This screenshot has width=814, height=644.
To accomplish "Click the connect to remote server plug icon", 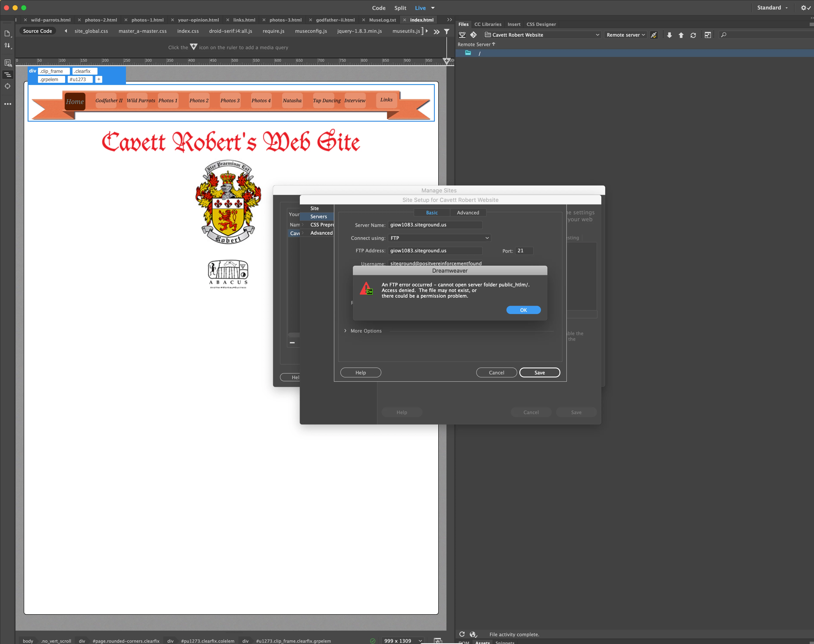I will pos(654,35).
